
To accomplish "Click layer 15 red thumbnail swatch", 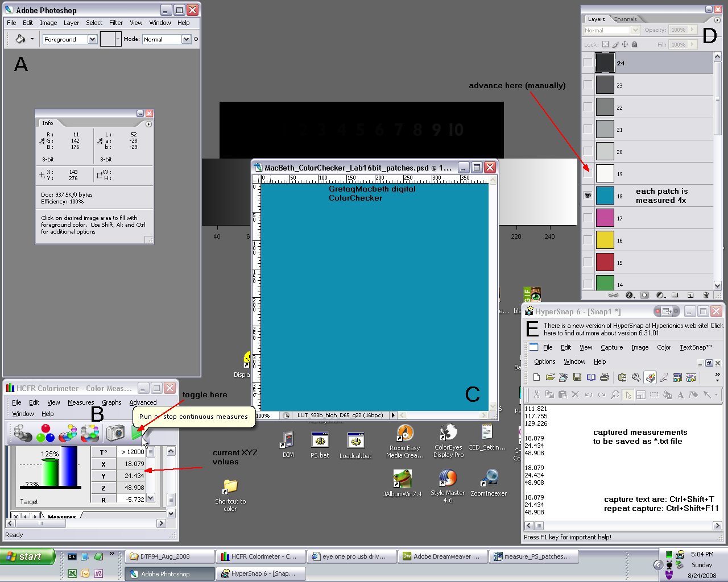I will (x=605, y=262).
